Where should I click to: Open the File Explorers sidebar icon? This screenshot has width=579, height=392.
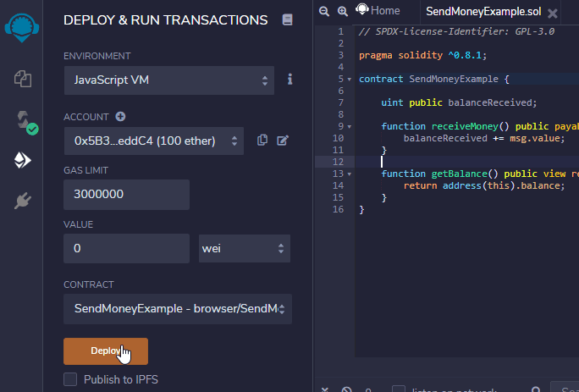point(23,79)
